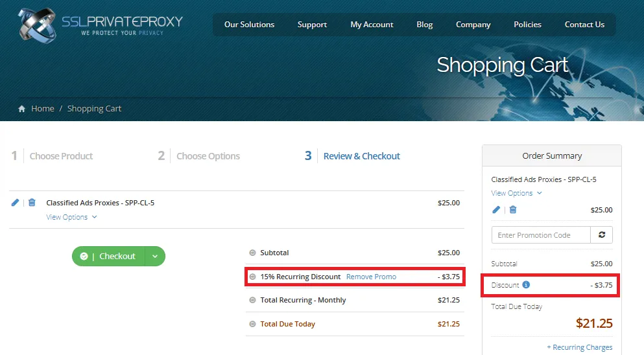Click the - $3.75 value in 15% Recurring Discount row
644x355 pixels.
tap(449, 277)
